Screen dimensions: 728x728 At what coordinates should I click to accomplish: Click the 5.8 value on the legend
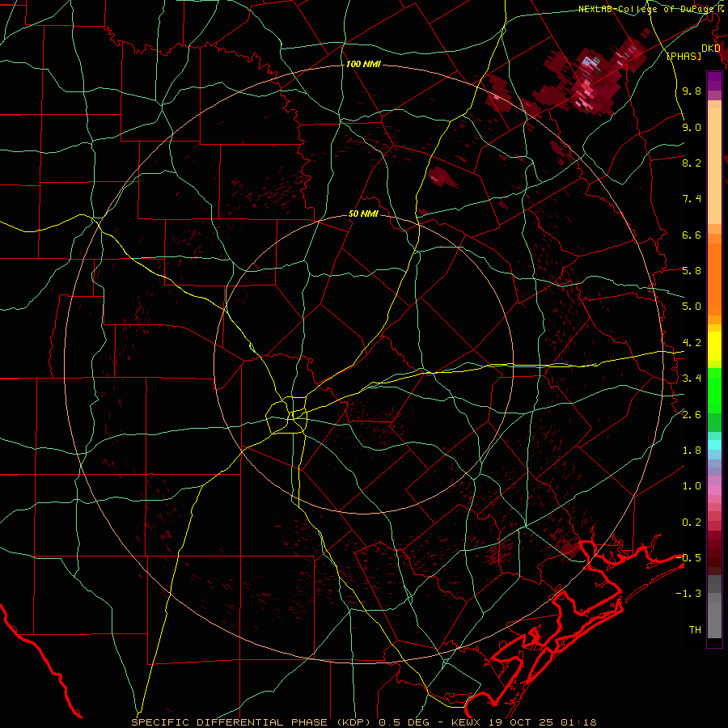pos(692,271)
